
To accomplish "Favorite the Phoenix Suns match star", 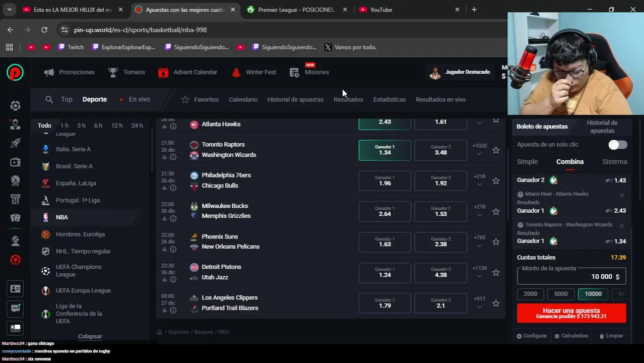I will click(496, 242).
